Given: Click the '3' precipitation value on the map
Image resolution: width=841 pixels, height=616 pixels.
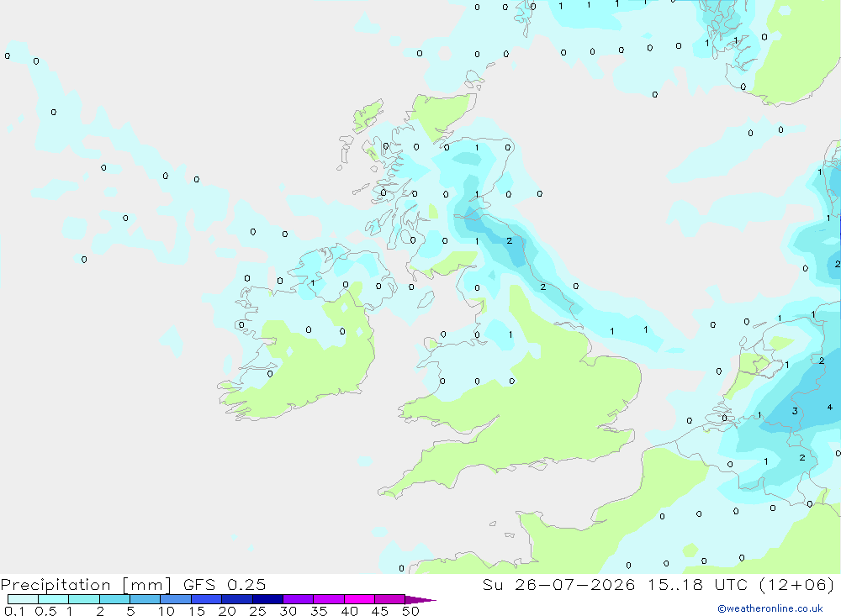Looking at the screenshot, I should tap(795, 411).
